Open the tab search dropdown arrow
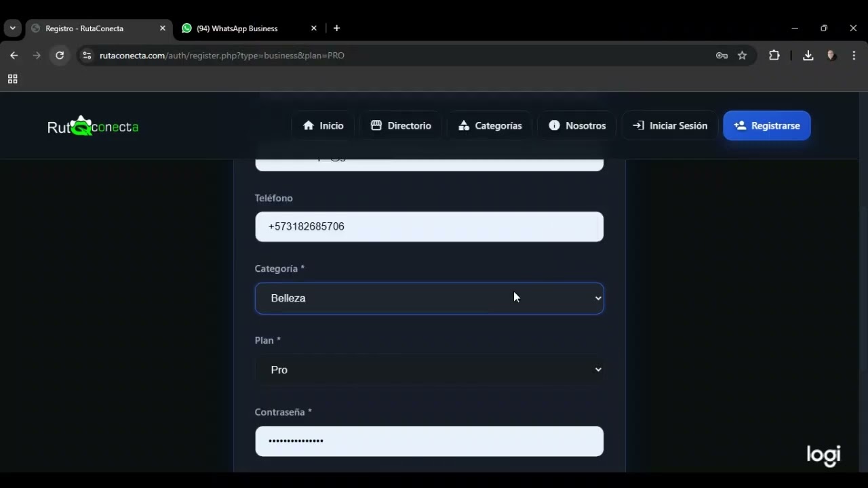 12,28
